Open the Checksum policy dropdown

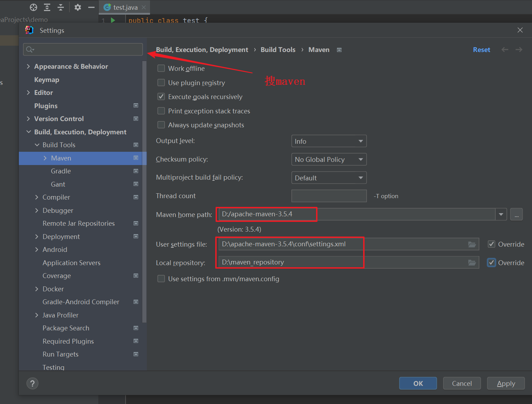[x=329, y=159]
